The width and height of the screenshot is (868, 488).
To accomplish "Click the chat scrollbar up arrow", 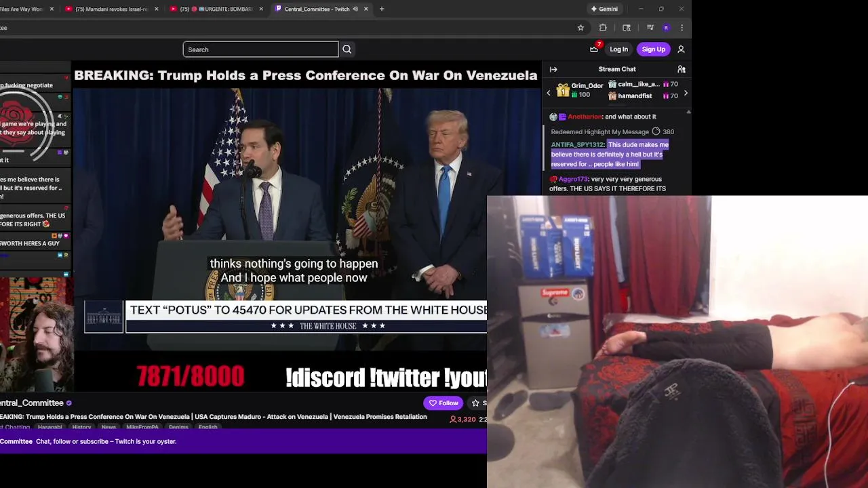I will coord(688,112).
